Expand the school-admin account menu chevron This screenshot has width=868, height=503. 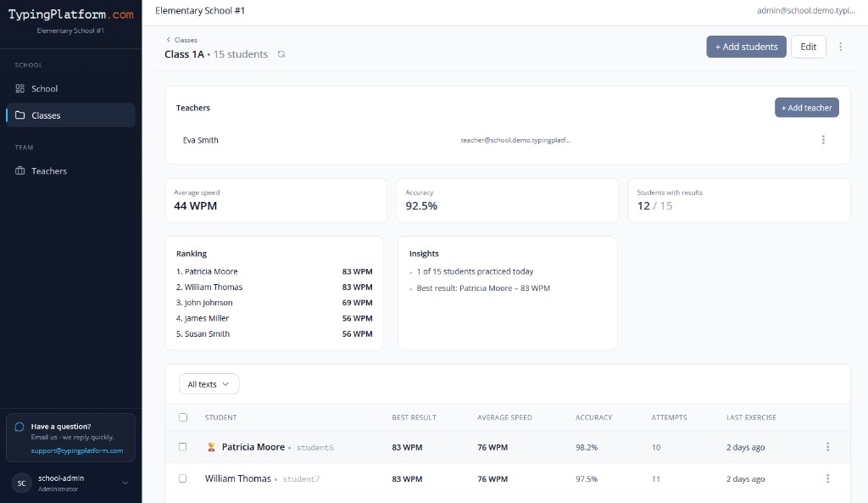point(125,483)
